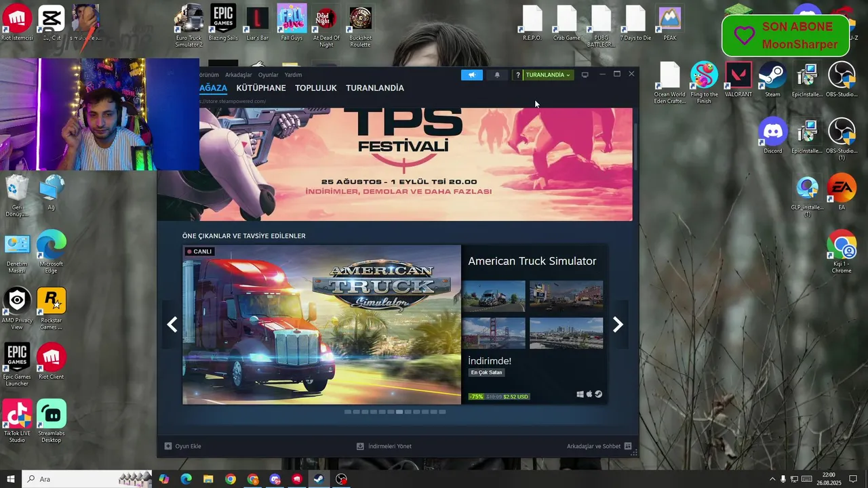Open Riot İstemcisi desktop shortcut
This screenshot has height=488, width=868.
click(x=17, y=24)
